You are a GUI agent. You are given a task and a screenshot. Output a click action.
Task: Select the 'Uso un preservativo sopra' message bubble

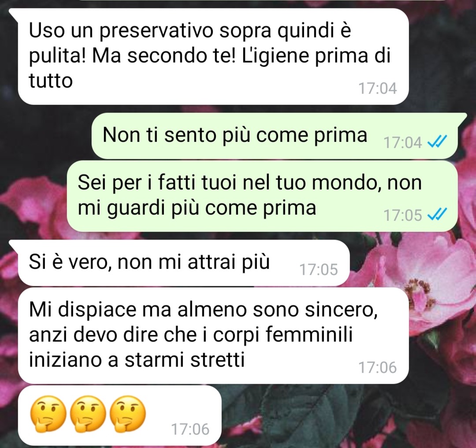point(213,56)
